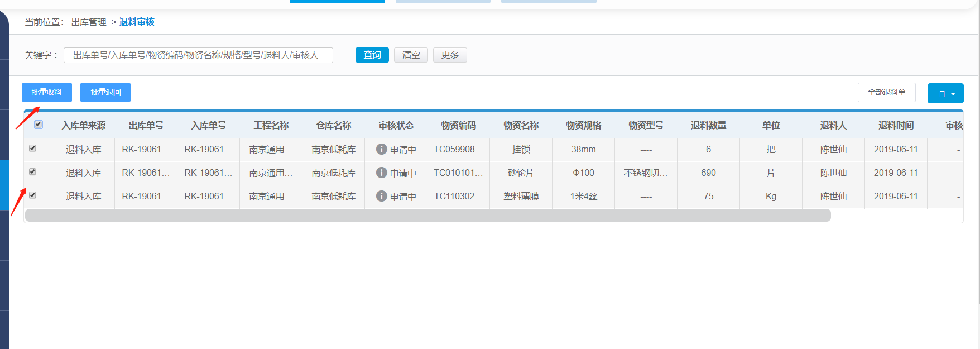Toggle the select-all checkbox in table header
Image resolution: width=980 pixels, height=349 pixels.
[x=39, y=125]
